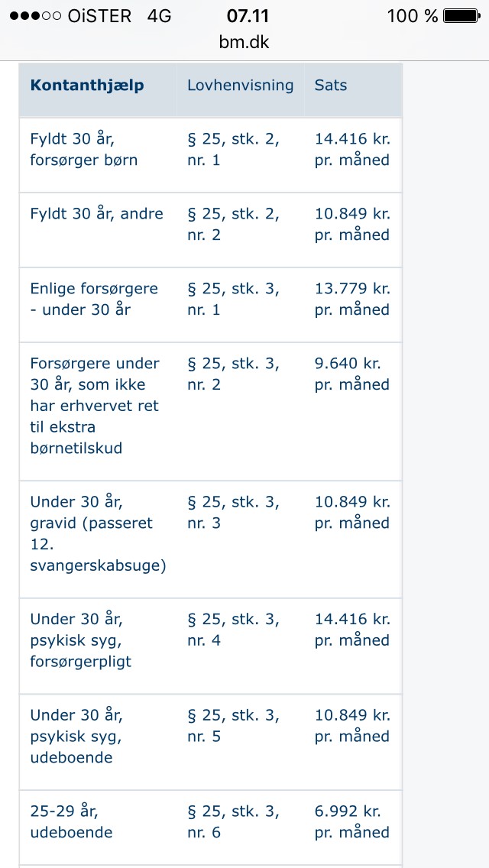Tap 'Under 30 år, psykisk syg, forsørgerpligt'
489x868 pixels.
coord(81,640)
